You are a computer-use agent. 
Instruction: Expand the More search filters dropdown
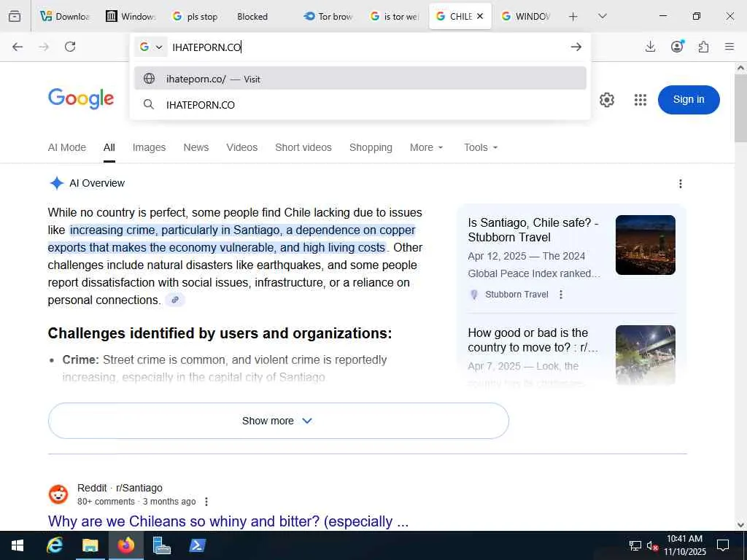pyautogui.click(x=426, y=147)
